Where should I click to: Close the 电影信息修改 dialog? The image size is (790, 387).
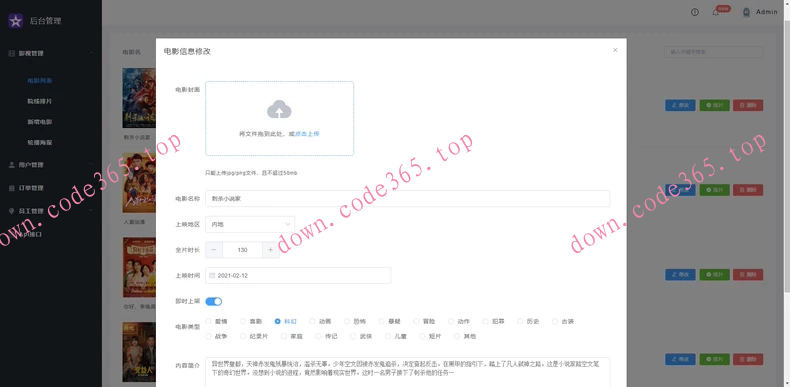[615, 50]
